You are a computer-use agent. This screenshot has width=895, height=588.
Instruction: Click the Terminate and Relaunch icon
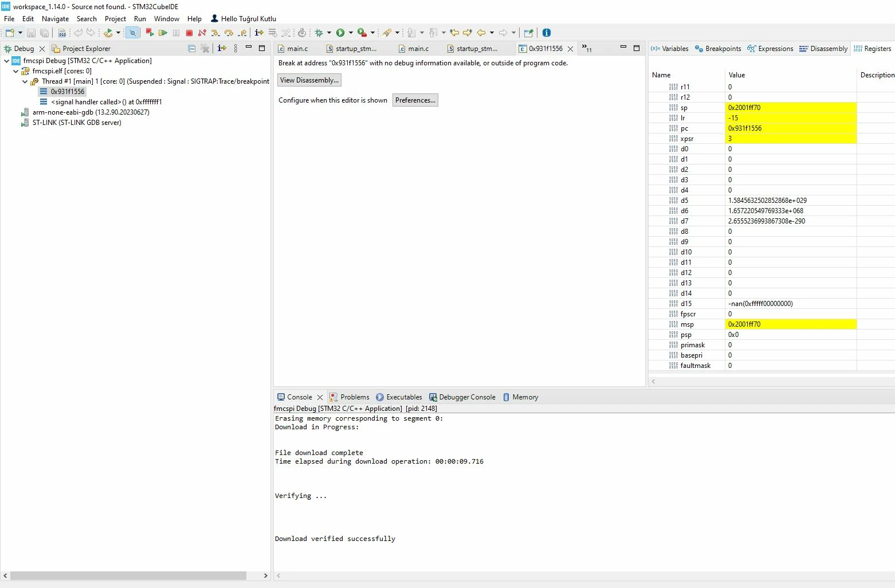pos(150,33)
